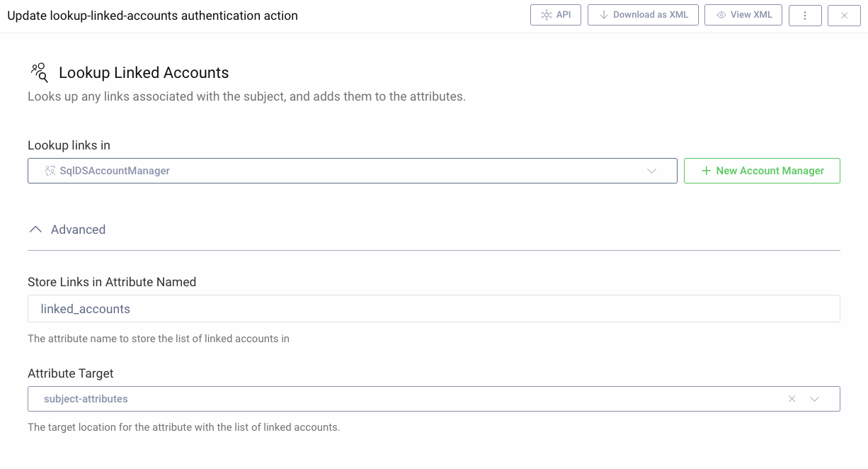The width and height of the screenshot is (868, 469).
Task: Open the XML viewer via View XML
Action: pos(743,14)
